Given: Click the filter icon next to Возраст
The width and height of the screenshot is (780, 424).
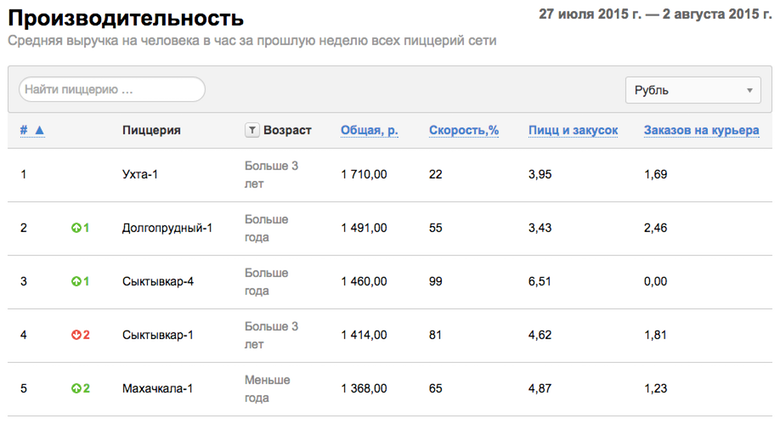Looking at the screenshot, I should pyautogui.click(x=252, y=130).
